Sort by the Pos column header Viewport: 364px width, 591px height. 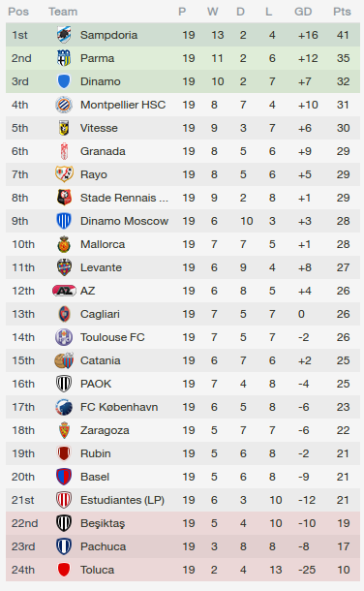(18, 12)
